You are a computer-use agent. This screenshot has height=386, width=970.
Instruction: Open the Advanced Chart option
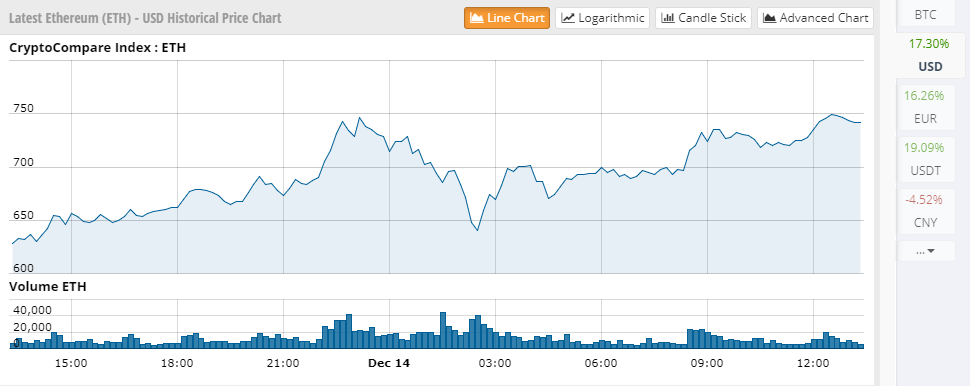coord(815,18)
